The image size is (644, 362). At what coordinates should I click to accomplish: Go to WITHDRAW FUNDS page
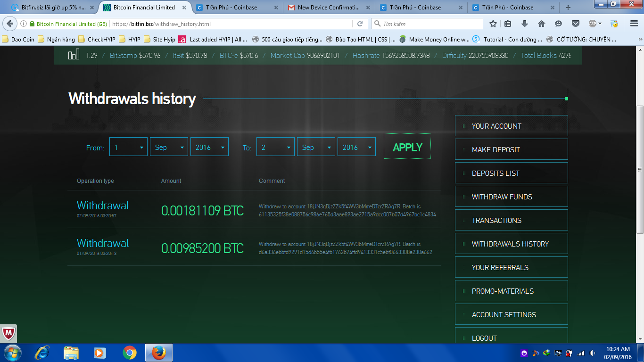(x=512, y=197)
